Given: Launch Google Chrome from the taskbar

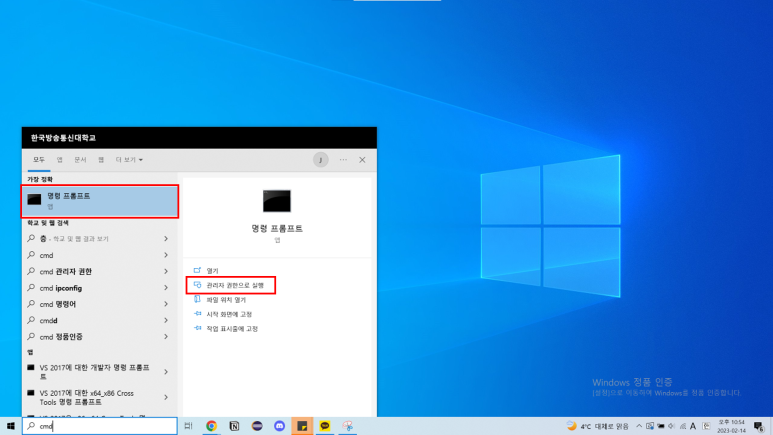Looking at the screenshot, I should click(211, 426).
